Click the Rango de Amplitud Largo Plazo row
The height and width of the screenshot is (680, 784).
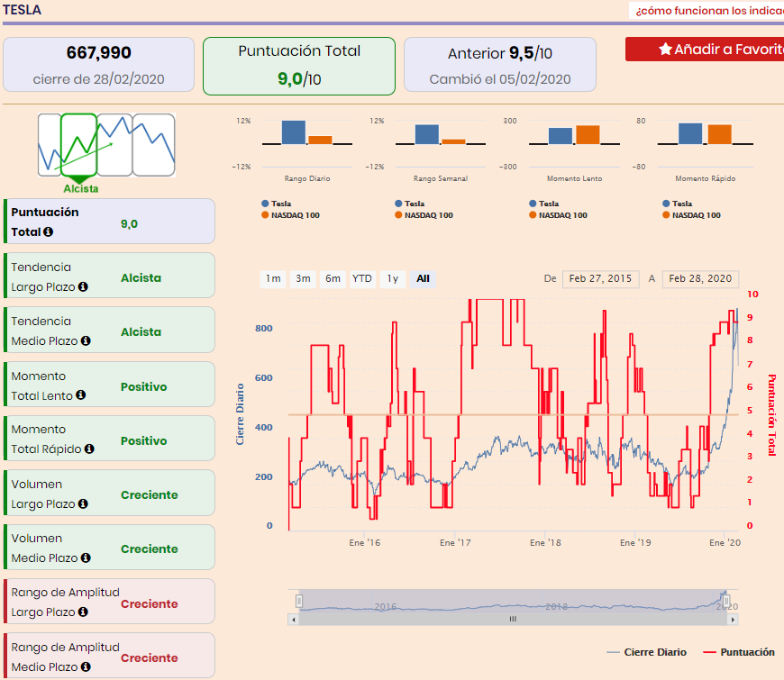pyautogui.click(x=110, y=601)
